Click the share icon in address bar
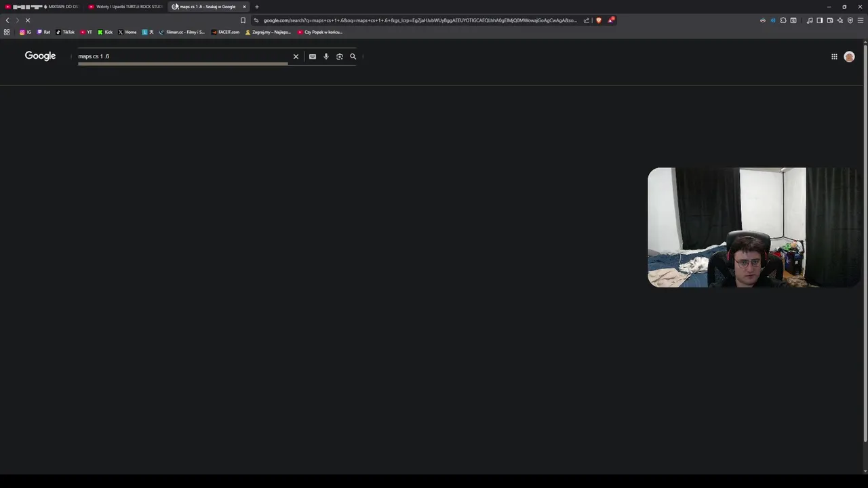This screenshot has width=868, height=488. [587, 20]
